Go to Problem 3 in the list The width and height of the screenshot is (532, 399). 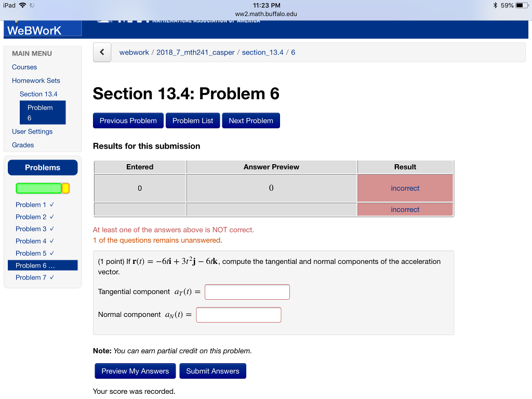coord(35,229)
